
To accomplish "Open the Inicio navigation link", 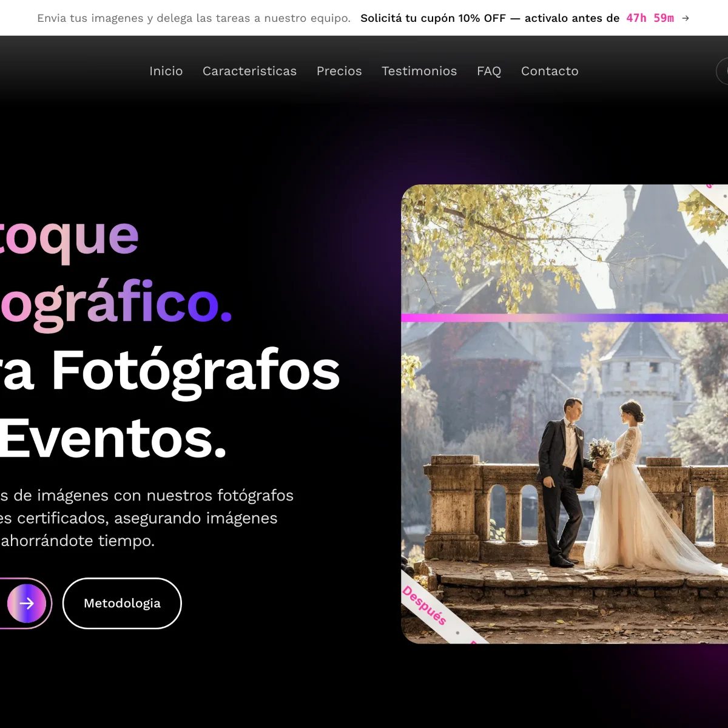I will coord(166,71).
